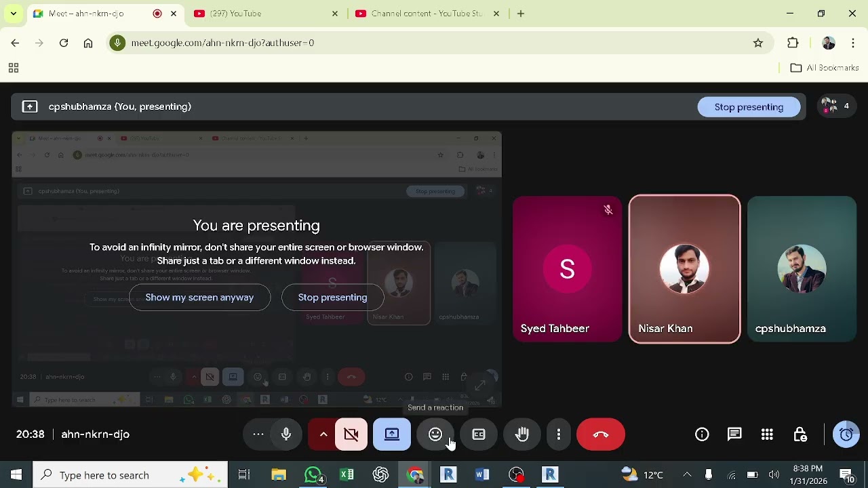Open host controls lock icon
Image resolution: width=868 pixels, height=488 pixels.
click(x=800, y=434)
